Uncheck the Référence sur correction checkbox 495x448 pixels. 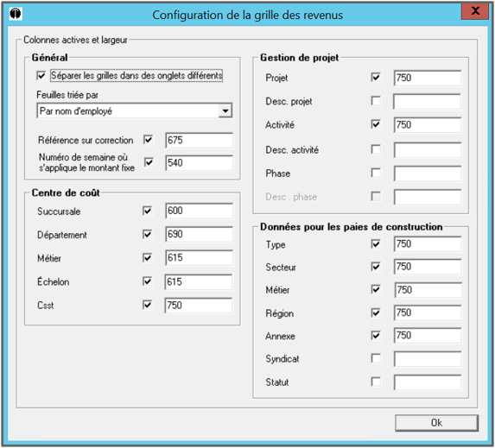[x=148, y=140]
